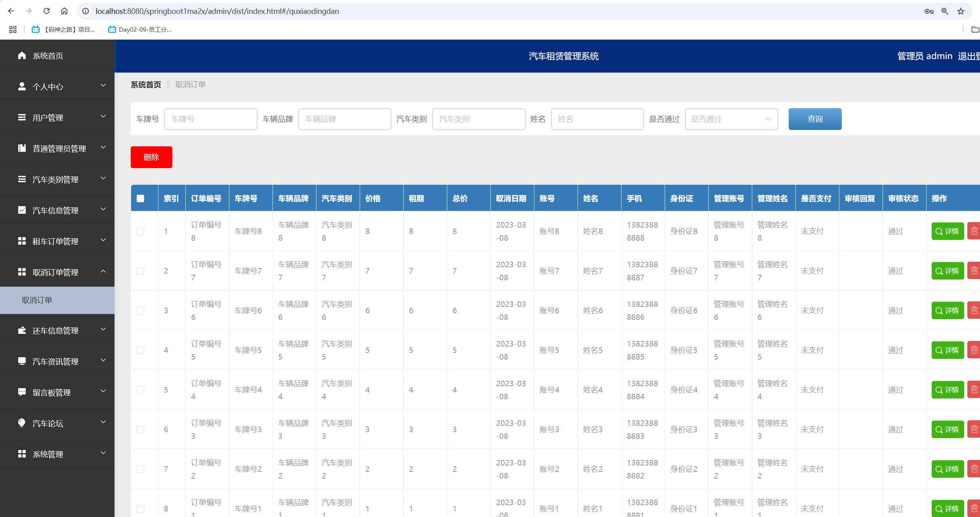Click the 用户管理 list icon
The height and width of the screenshot is (517, 980).
click(x=22, y=117)
